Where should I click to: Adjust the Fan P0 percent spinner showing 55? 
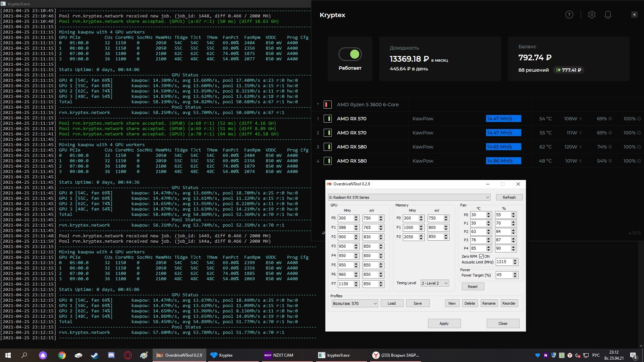(x=514, y=215)
